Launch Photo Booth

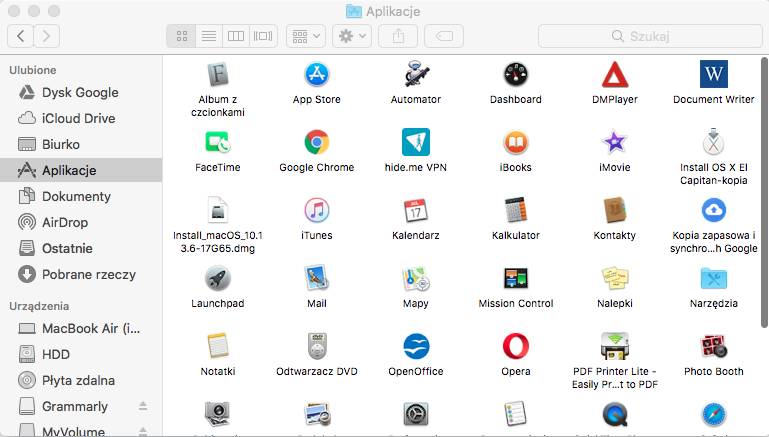[x=714, y=346]
